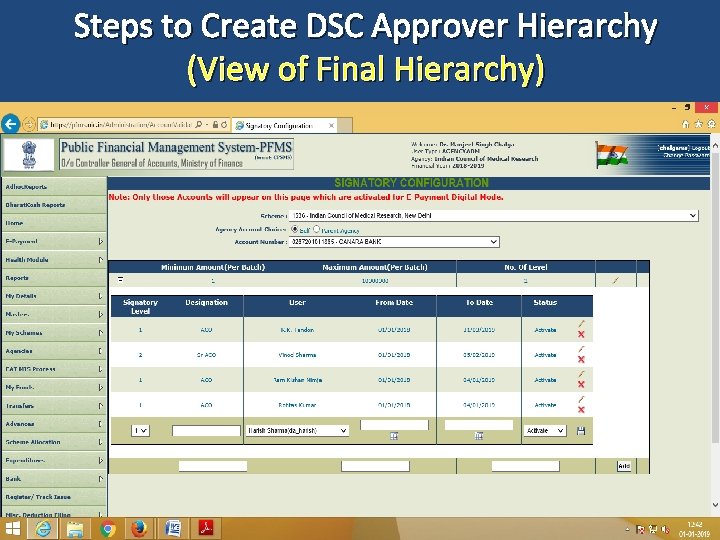Click the new No. Of Level input field
The image size is (720, 540).
[525, 466]
